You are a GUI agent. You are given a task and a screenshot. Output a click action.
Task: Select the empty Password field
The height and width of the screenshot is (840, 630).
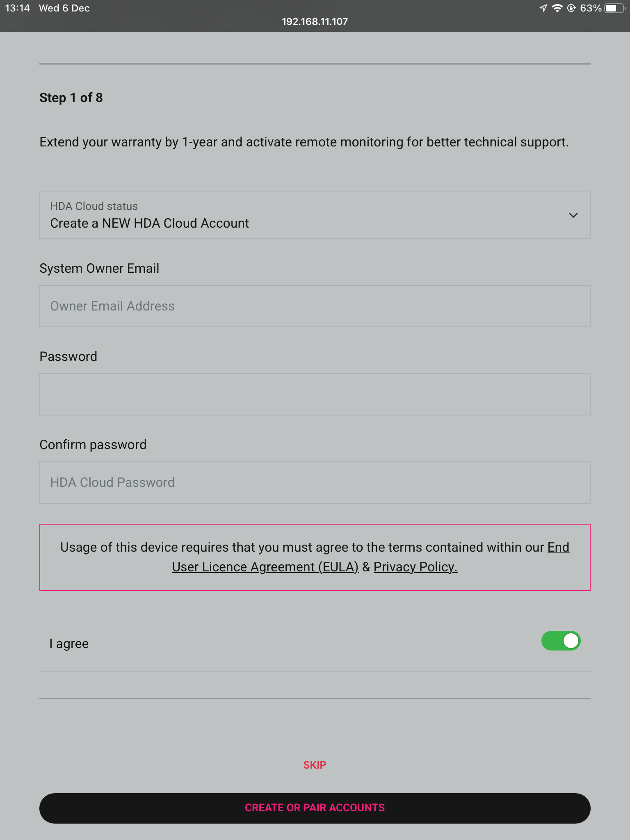315,394
